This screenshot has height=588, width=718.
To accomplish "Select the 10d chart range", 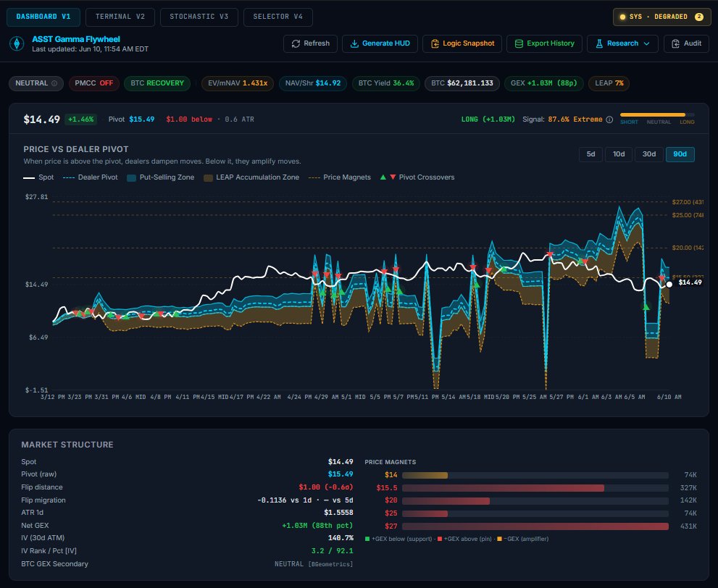I will tap(619, 154).
